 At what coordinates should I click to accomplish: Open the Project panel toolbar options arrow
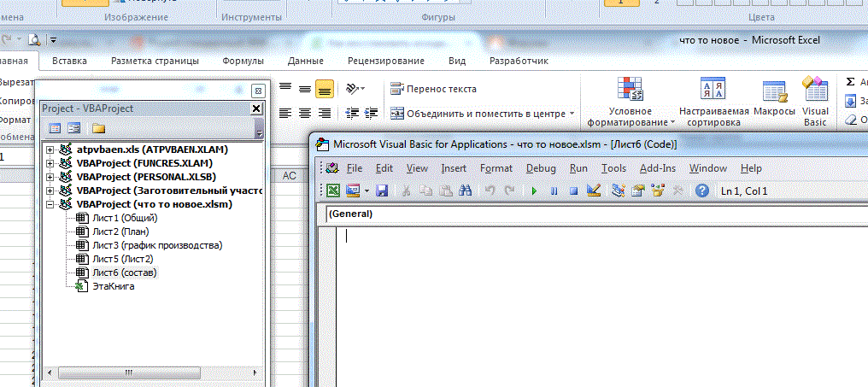(x=259, y=130)
